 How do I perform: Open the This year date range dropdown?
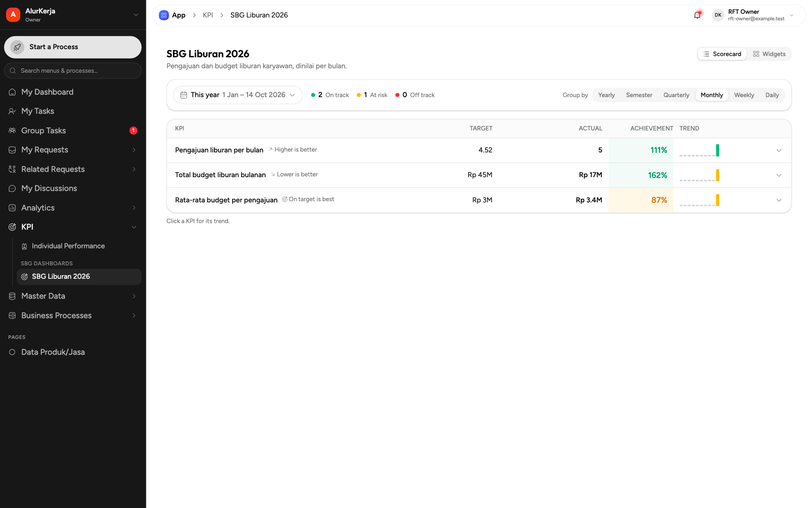click(x=238, y=95)
